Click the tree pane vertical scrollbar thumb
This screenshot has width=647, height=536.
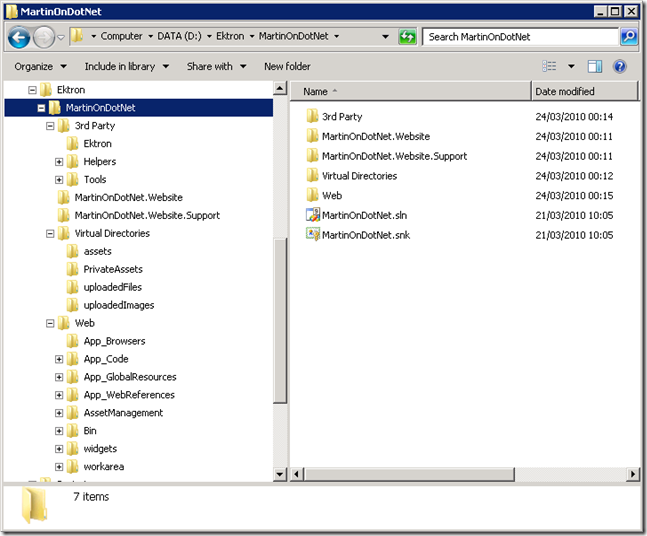[280, 321]
